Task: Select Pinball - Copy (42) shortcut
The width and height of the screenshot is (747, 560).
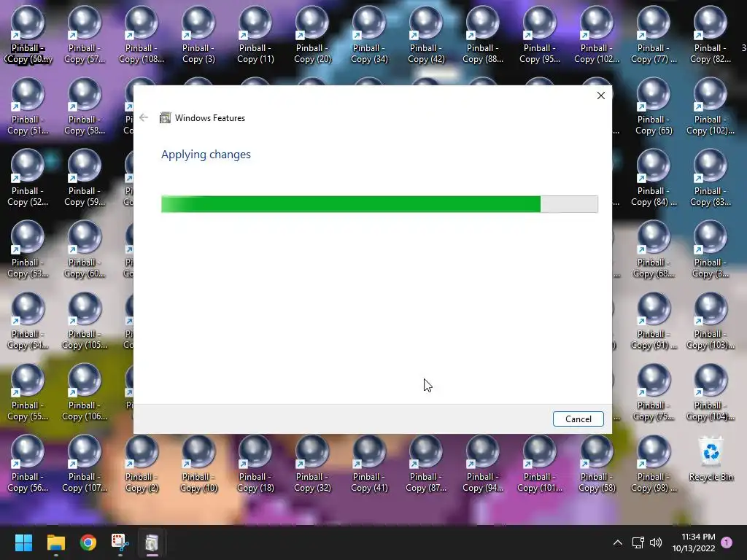Action: click(426, 36)
